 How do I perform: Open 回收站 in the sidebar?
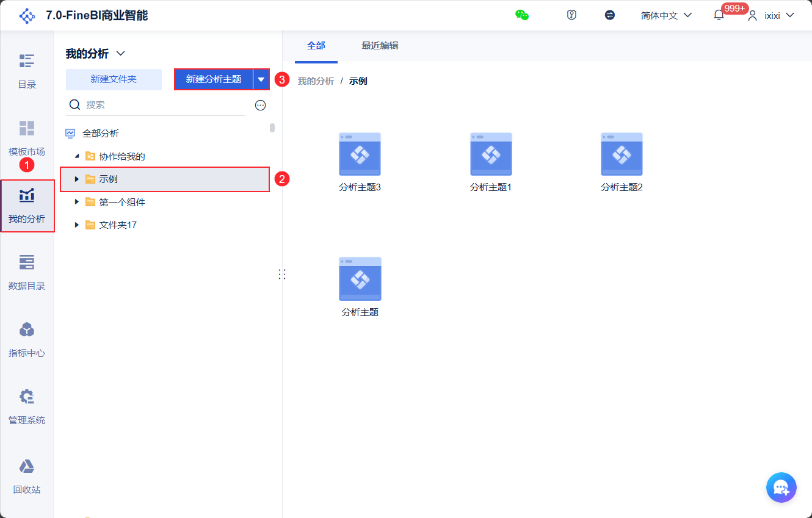pos(27,477)
